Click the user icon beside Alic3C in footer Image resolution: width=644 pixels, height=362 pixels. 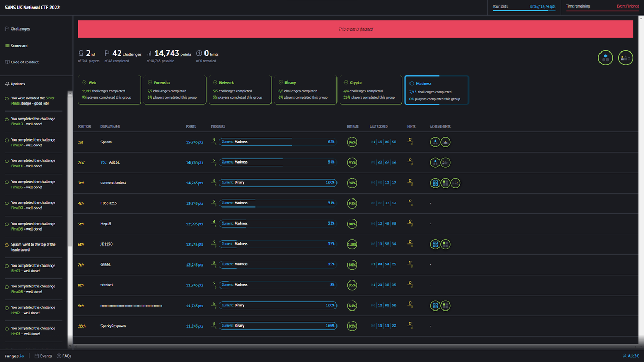624,356
